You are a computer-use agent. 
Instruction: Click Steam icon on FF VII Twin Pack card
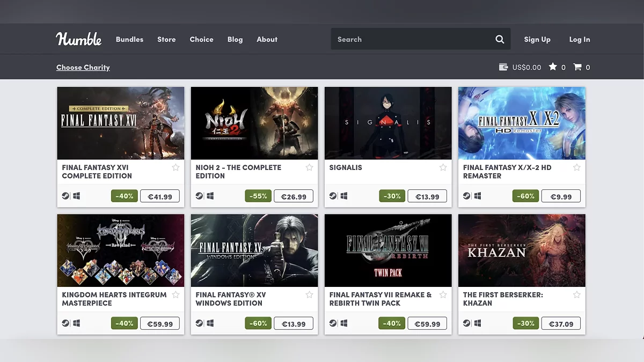tap(333, 323)
